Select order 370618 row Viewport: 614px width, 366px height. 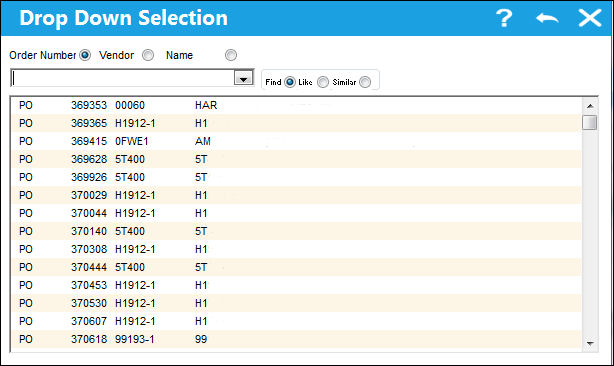click(296, 339)
